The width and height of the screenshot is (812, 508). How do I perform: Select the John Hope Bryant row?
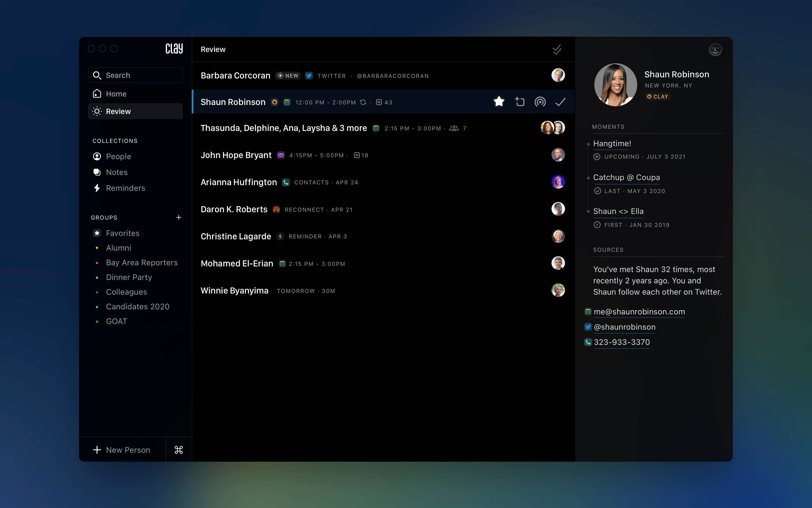pos(383,155)
